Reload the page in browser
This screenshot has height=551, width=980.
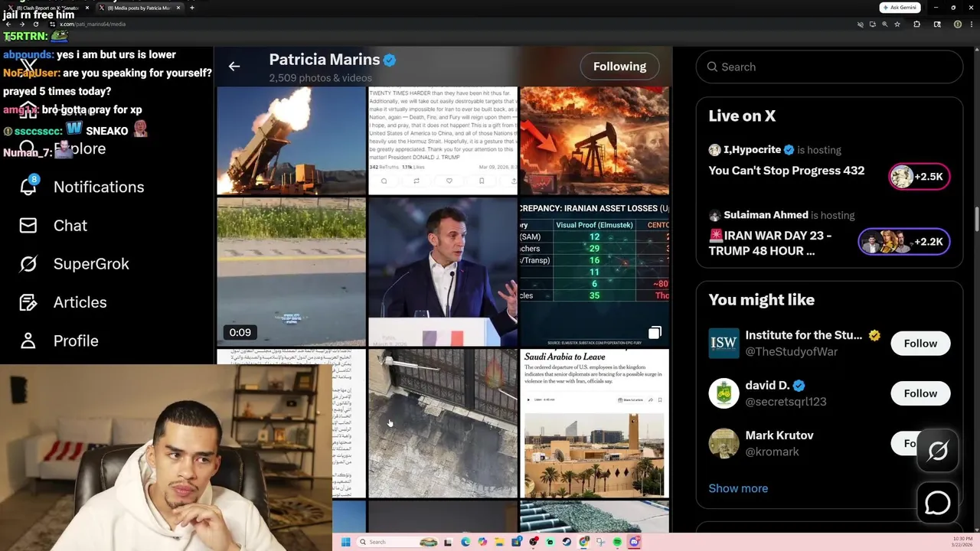click(36, 24)
